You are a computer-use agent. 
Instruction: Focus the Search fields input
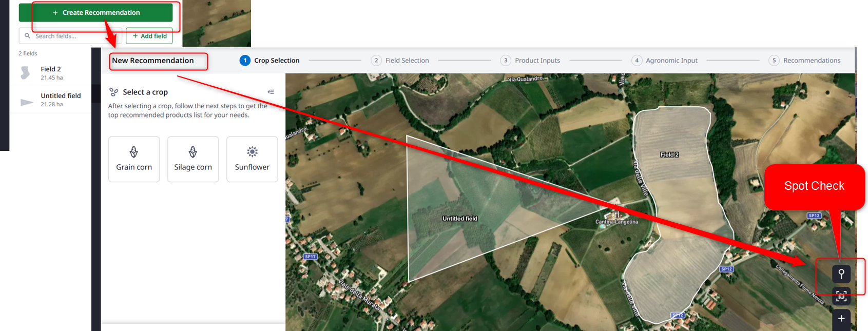pyautogui.click(x=72, y=36)
